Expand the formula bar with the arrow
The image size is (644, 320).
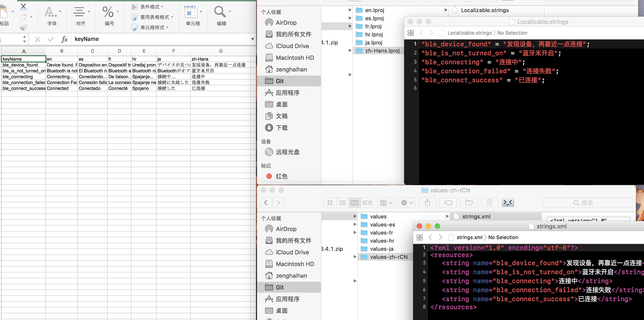click(x=252, y=39)
